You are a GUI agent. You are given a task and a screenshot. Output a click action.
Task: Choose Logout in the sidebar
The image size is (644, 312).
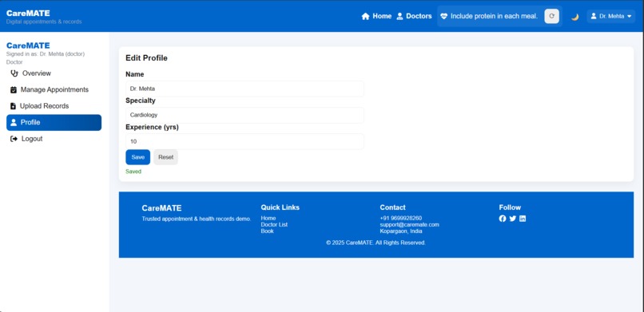[x=54, y=139]
